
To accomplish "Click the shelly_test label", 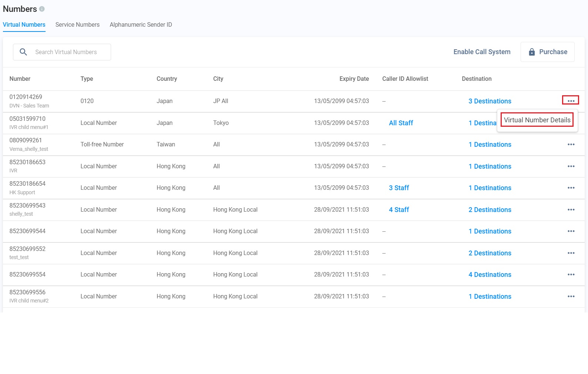I will pos(21,214).
